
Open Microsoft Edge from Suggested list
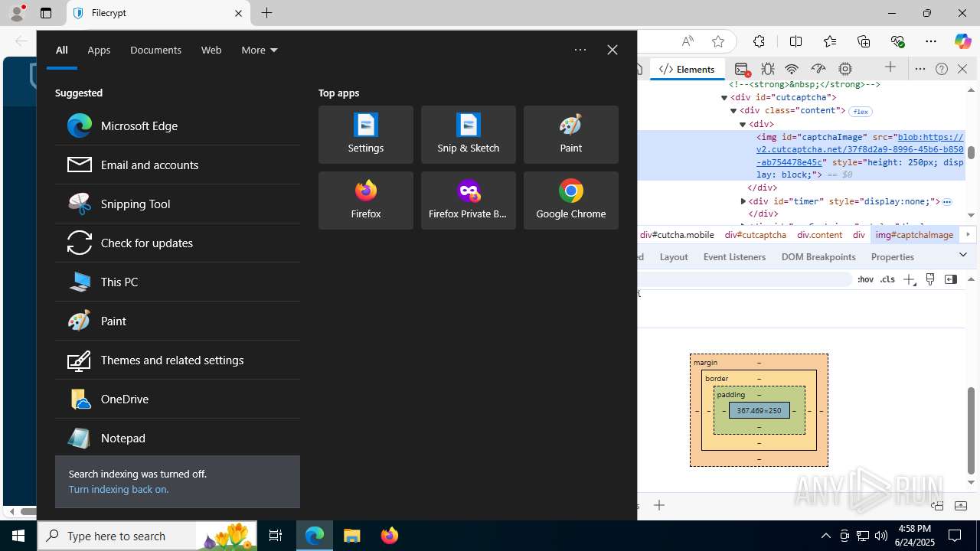pyautogui.click(x=178, y=126)
